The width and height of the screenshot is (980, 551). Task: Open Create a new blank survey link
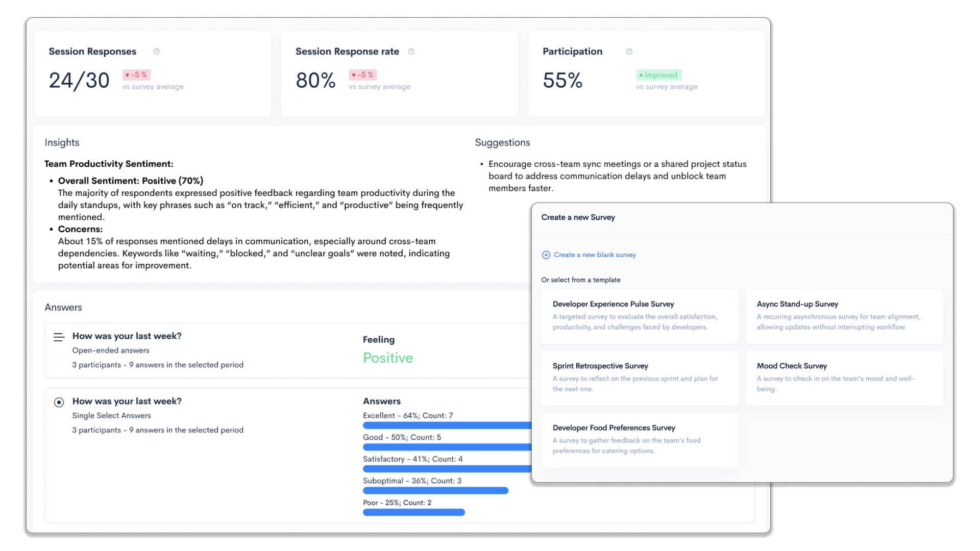pos(594,255)
